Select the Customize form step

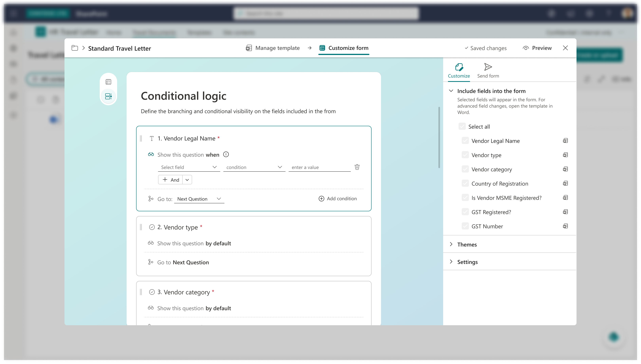tap(344, 48)
